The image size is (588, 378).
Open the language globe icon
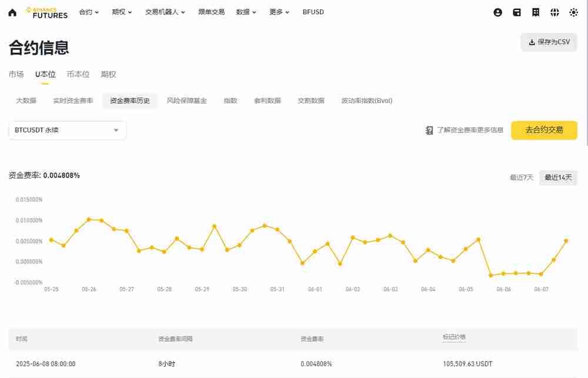click(554, 12)
